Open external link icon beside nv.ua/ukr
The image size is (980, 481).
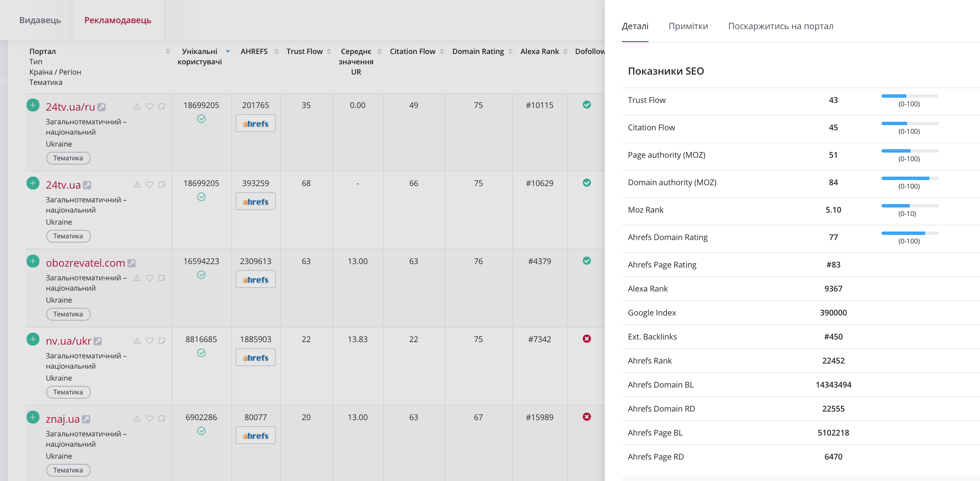(98, 341)
